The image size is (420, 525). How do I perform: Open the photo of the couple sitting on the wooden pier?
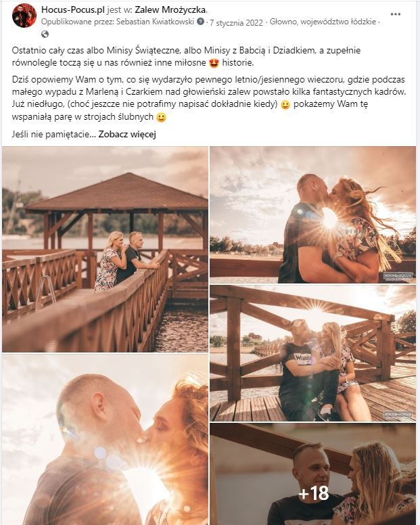click(313, 353)
